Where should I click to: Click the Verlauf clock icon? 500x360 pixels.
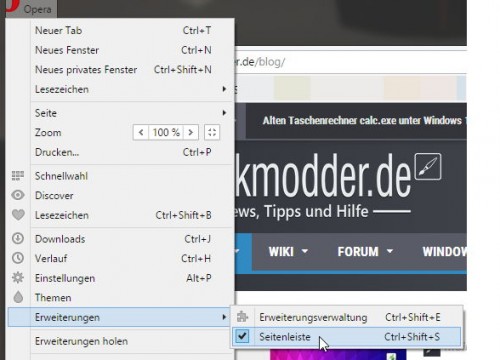(18, 258)
